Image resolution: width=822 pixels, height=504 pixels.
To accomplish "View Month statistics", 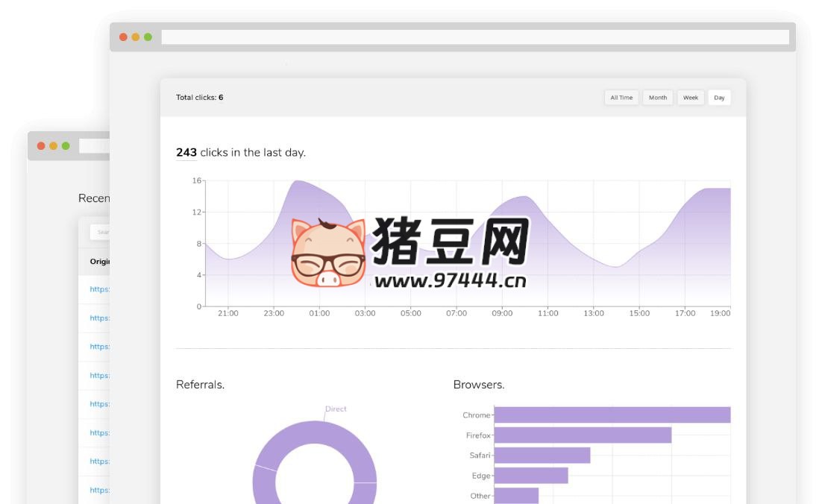I will tap(657, 97).
